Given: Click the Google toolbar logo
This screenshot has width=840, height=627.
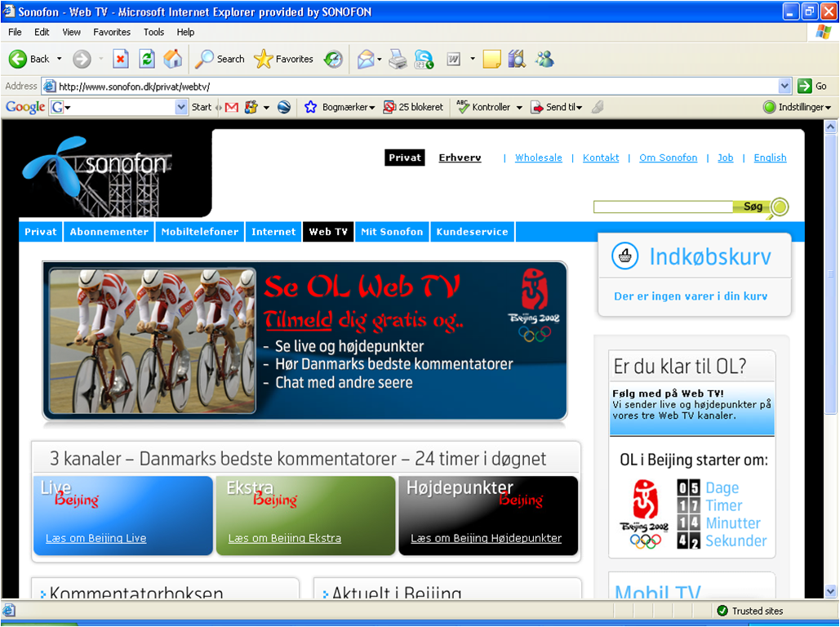Looking at the screenshot, I should 25,107.
